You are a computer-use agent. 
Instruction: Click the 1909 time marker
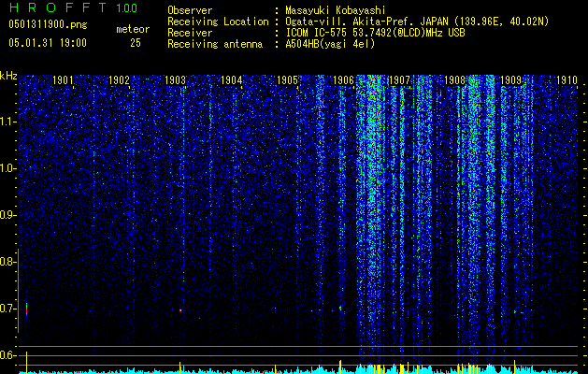pyautogui.click(x=510, y=80)
